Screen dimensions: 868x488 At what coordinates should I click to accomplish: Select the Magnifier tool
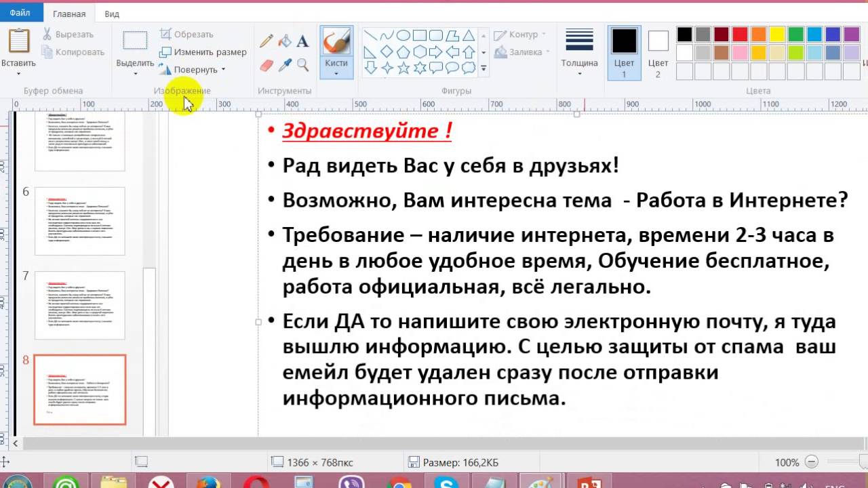(x=302, y=65)
